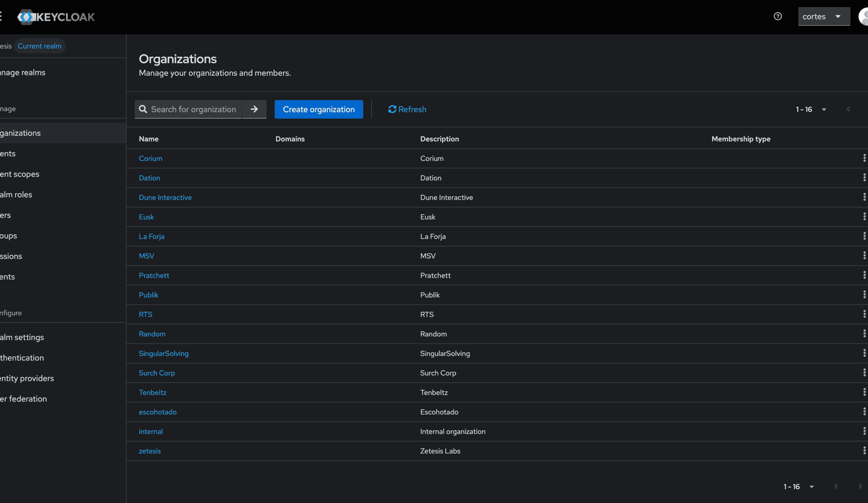Open the cortes realm dropdown

click(x=824, y=16)
